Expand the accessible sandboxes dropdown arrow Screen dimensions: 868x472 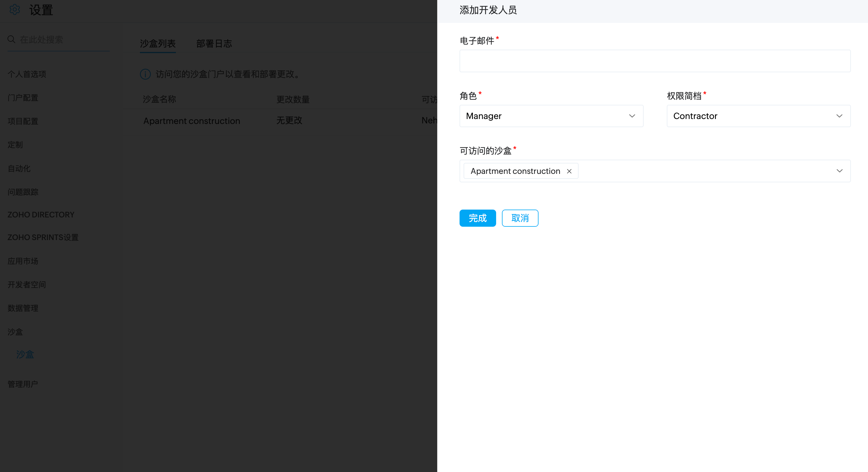839,171
